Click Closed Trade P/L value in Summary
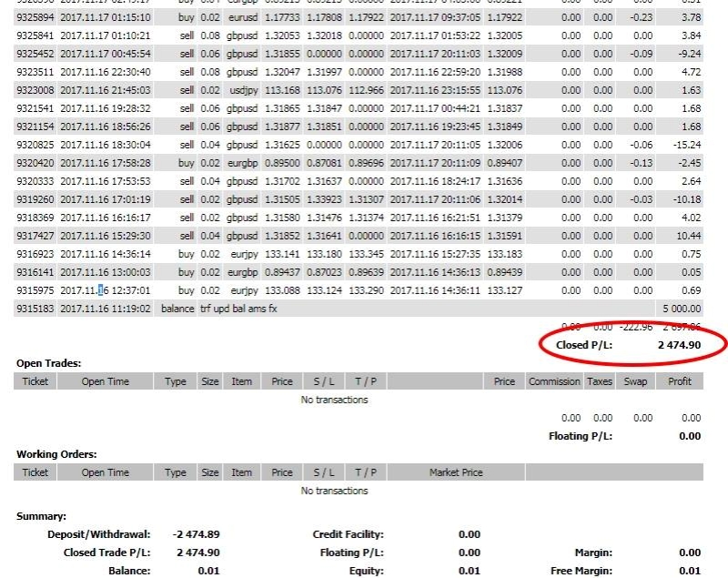Screen dimensions: 728x578 pos(198,553)
